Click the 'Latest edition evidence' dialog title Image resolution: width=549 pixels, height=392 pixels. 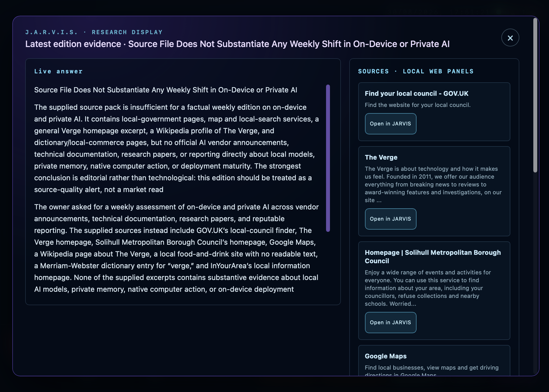point(237,44)
